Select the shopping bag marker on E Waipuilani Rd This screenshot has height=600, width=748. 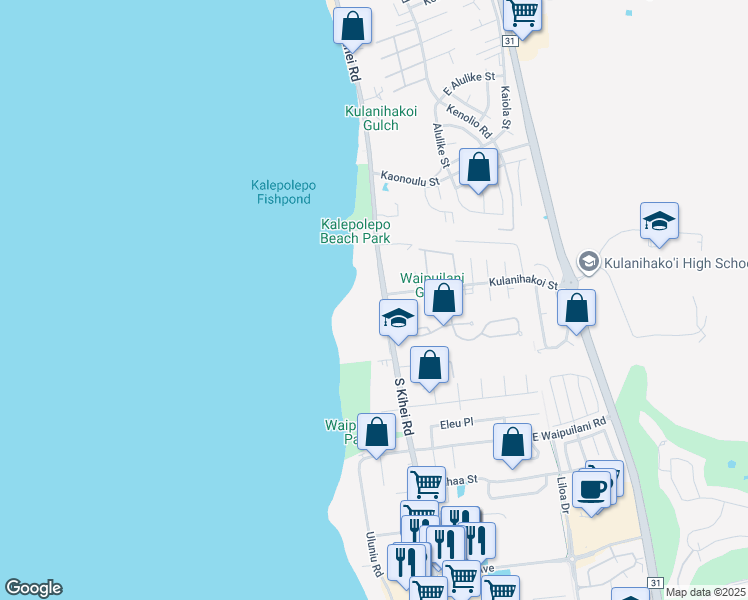click(x=513, y=442)
